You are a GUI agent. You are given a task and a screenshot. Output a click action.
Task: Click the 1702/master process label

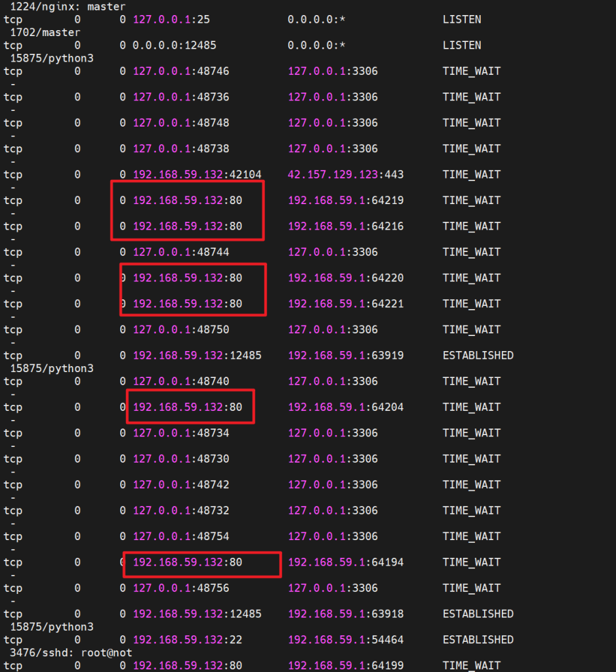[45, 32]
